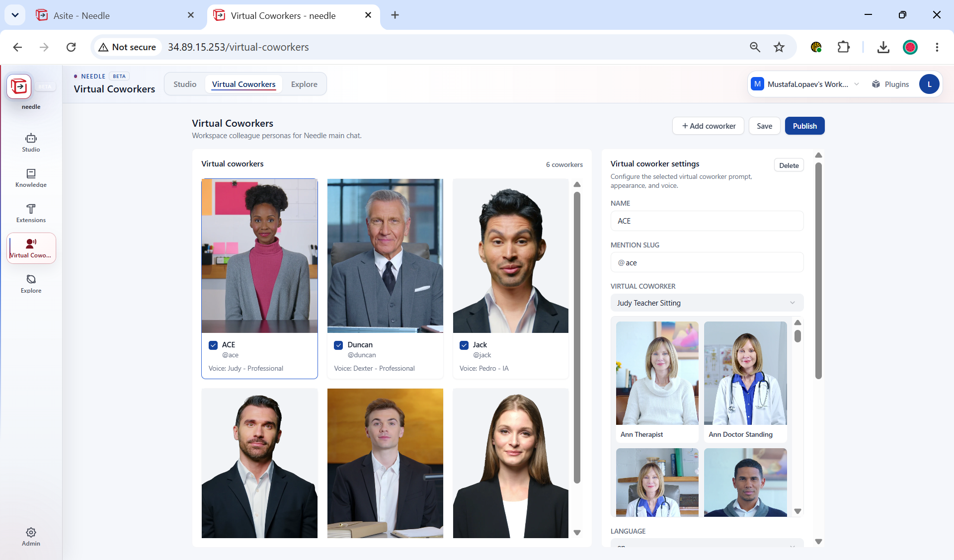Select the long-haired woman in black blazer

click(511, 463)
